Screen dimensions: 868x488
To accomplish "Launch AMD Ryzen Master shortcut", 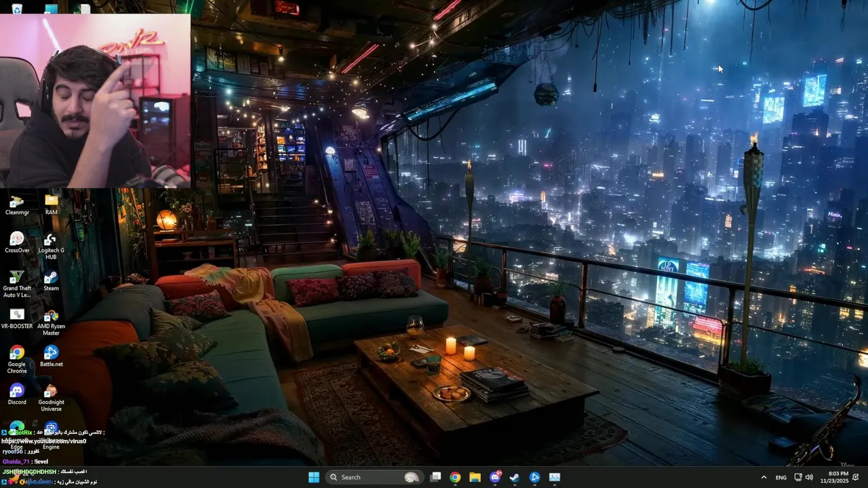I will click(x=51, y=323).
